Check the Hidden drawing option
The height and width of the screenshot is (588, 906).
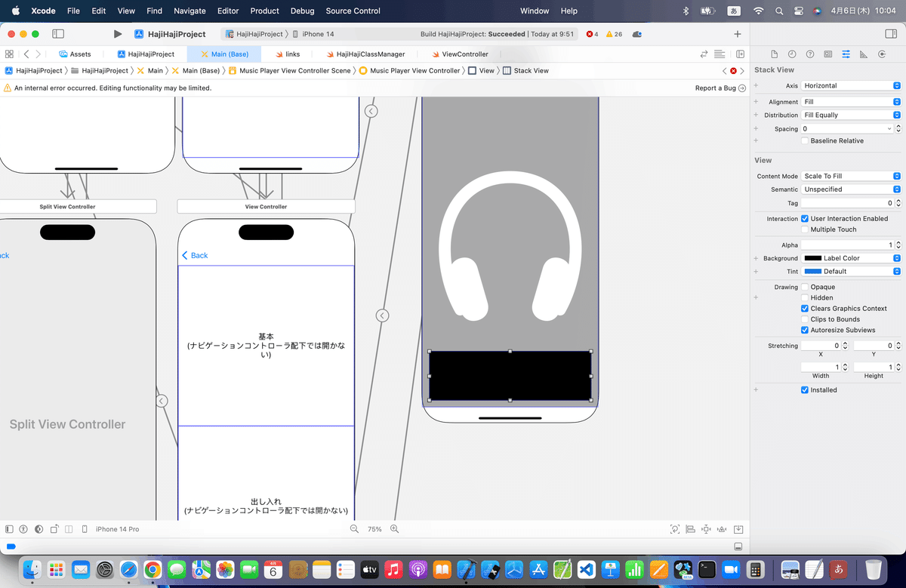(x=805, y=297)
